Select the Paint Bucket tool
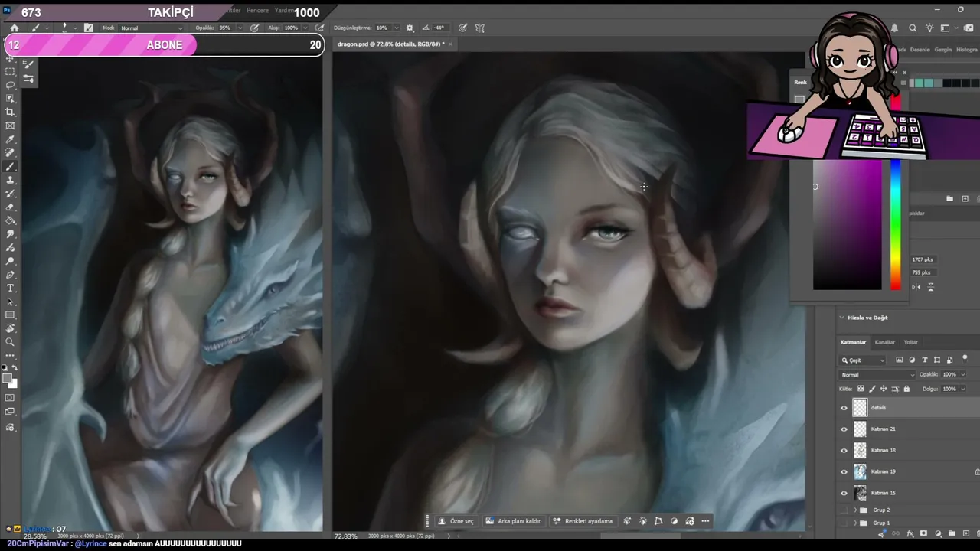The height and width of the screenshot is (551, 980). click(10, 221)
